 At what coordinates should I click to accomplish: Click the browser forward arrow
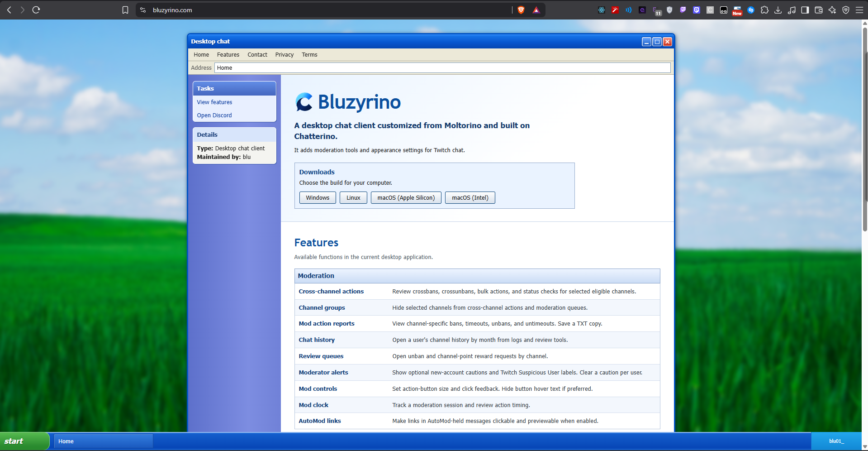coord(22,10)
